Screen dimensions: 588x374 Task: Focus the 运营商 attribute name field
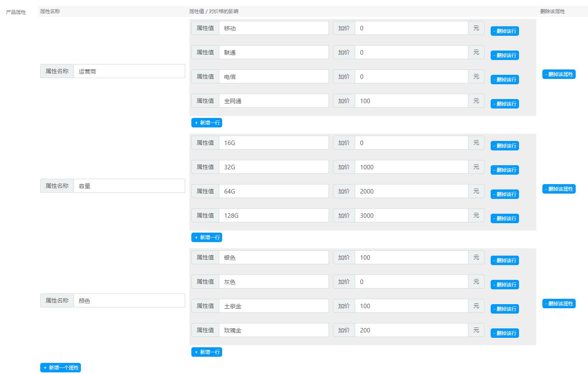click(129, 72)
